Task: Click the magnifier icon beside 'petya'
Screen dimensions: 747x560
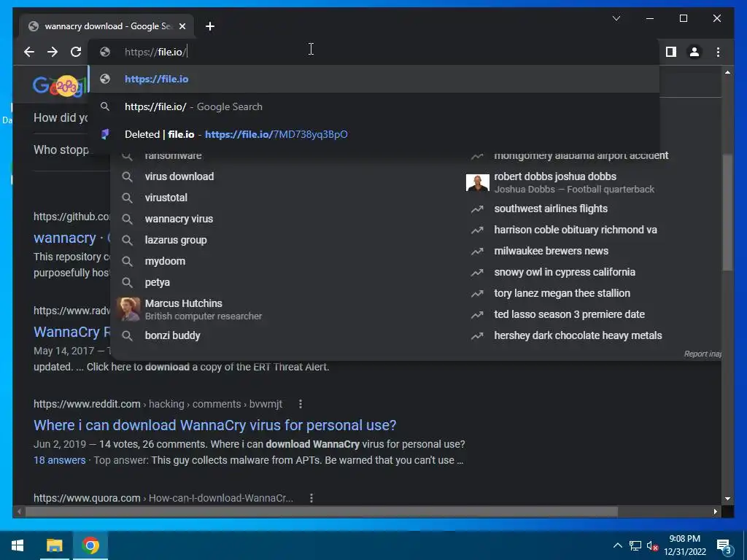Action: pyautogui.click(x=127, y=282)
